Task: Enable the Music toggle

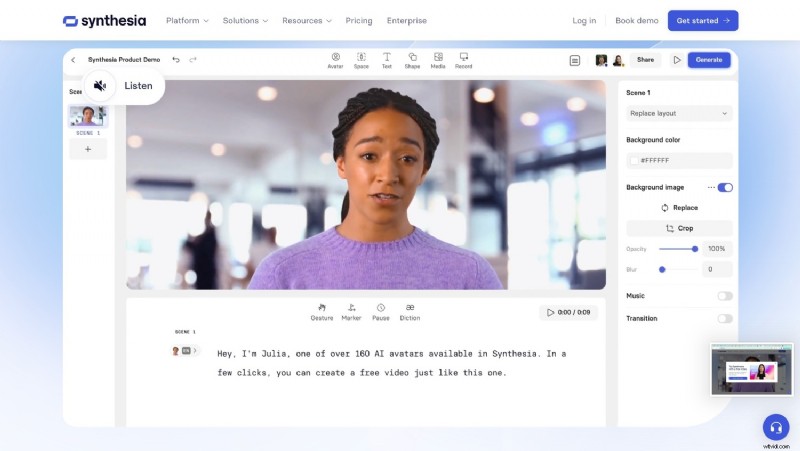Action: click(724, 296)
